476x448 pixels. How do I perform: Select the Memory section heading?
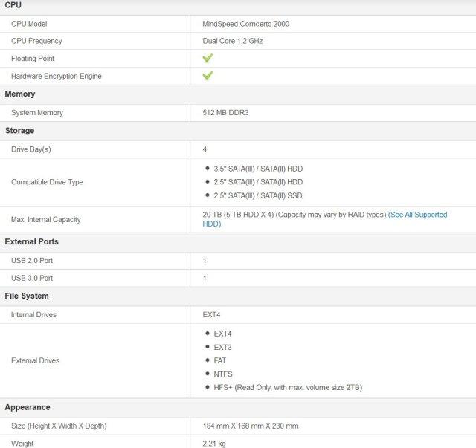point(20,94)
